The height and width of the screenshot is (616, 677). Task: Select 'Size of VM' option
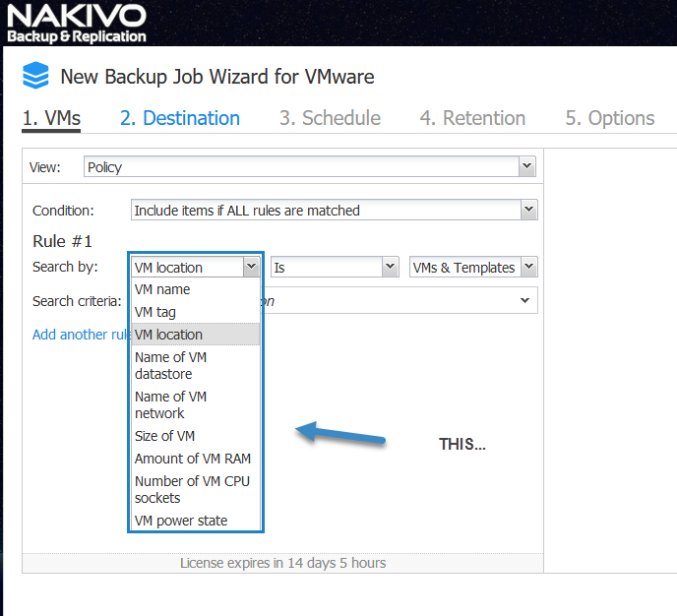point(196,436)
